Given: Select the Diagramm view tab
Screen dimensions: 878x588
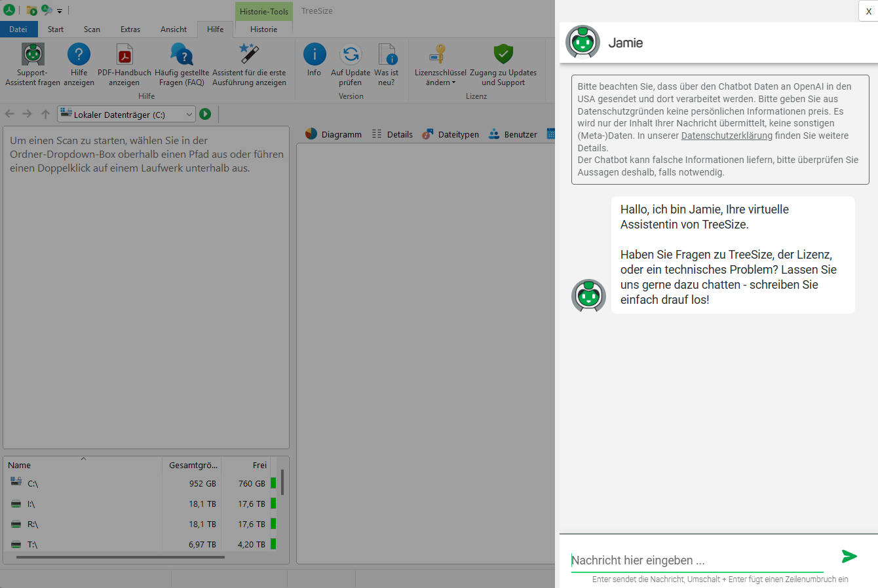Looking at the screenshot, I should pyautogui.click(x=334, y=134).
